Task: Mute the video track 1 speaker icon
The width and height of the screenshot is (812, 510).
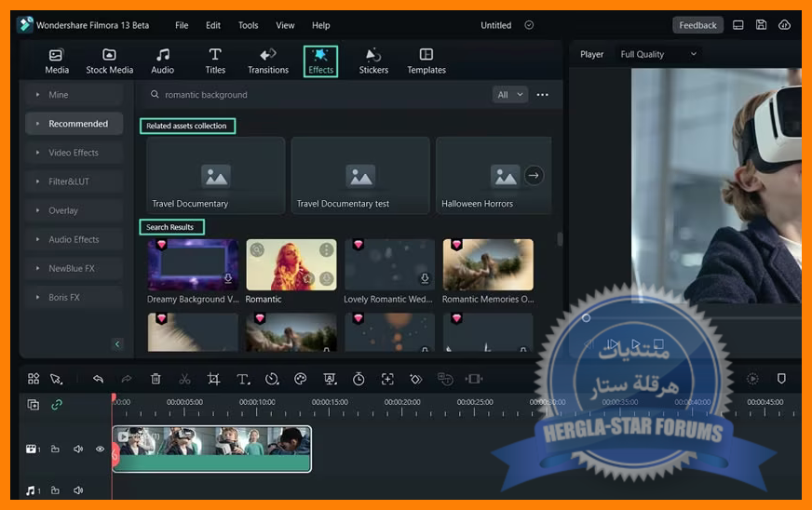Action: click(78, 449)
